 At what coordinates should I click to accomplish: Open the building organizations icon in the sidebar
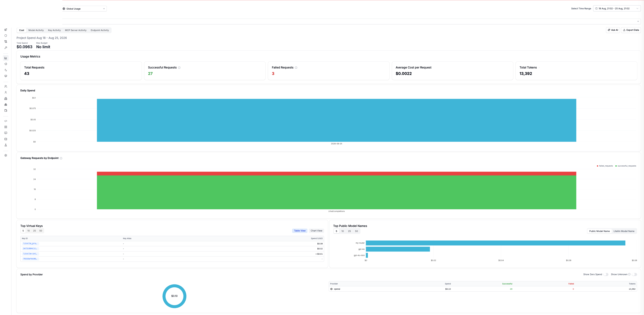pos(6,99)
